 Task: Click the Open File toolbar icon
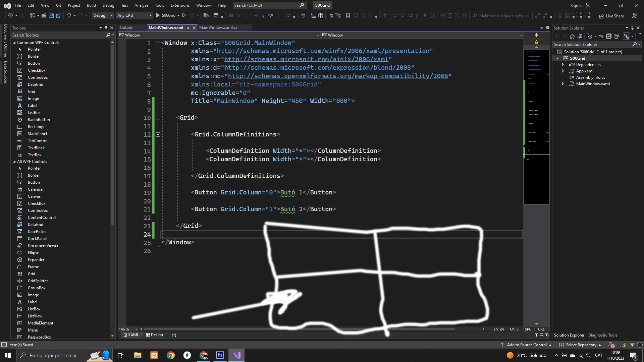pos(44,15)
